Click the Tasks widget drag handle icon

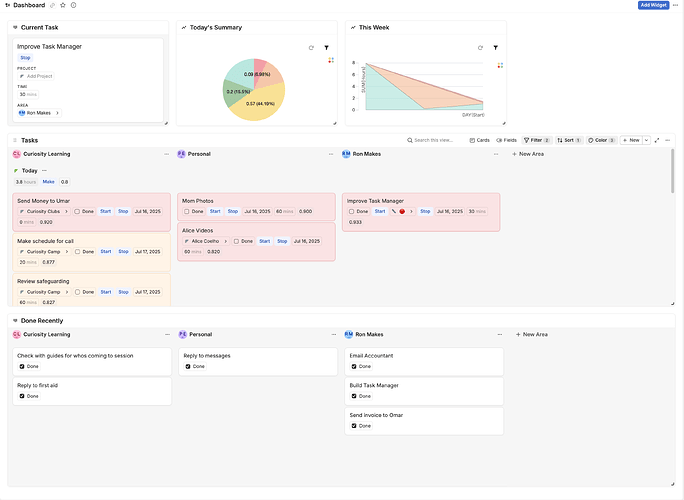click(x=15, y=140)
